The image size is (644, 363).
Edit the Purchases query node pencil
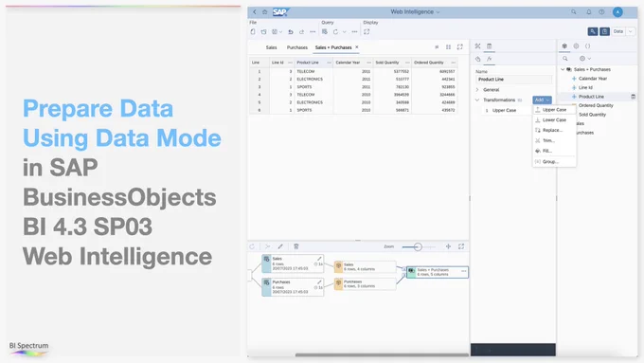click(x=319, y=282)
